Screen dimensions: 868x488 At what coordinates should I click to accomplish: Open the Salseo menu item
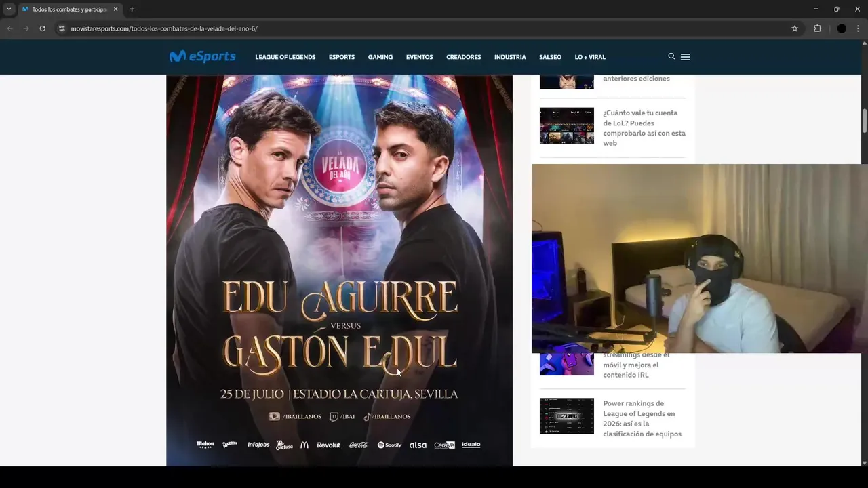(550, 57)
